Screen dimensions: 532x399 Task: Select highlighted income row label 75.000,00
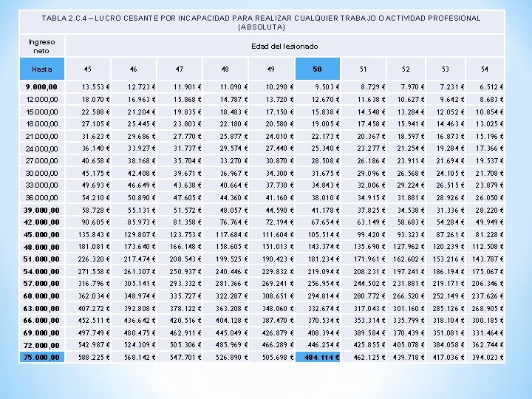tap(41, 358)
